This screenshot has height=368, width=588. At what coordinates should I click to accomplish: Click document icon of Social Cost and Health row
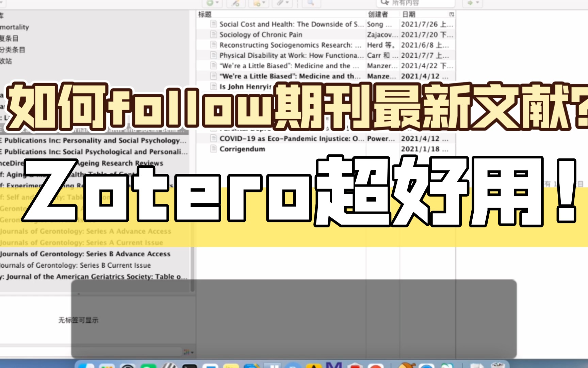pyautogui.click(x=214, y=24)
